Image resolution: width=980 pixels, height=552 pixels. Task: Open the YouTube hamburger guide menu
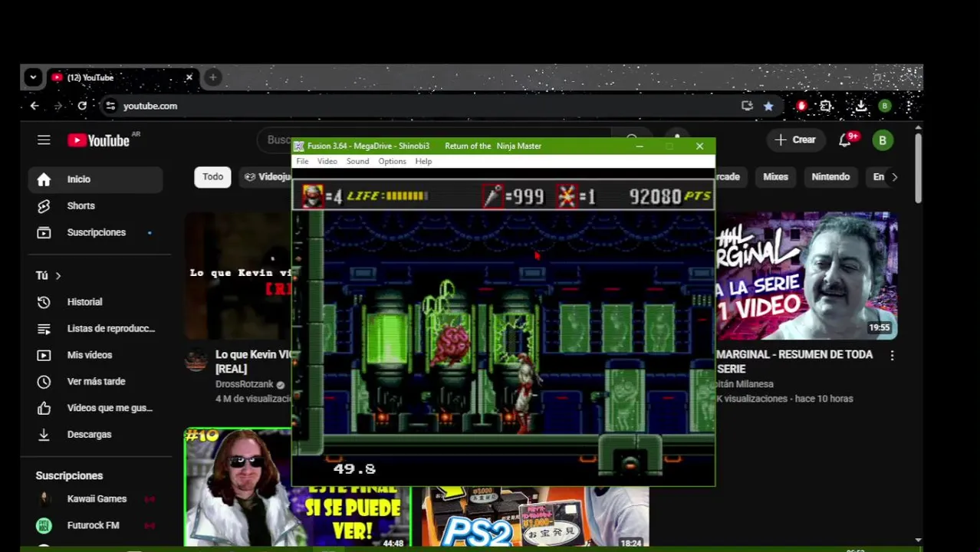point(44,140)
